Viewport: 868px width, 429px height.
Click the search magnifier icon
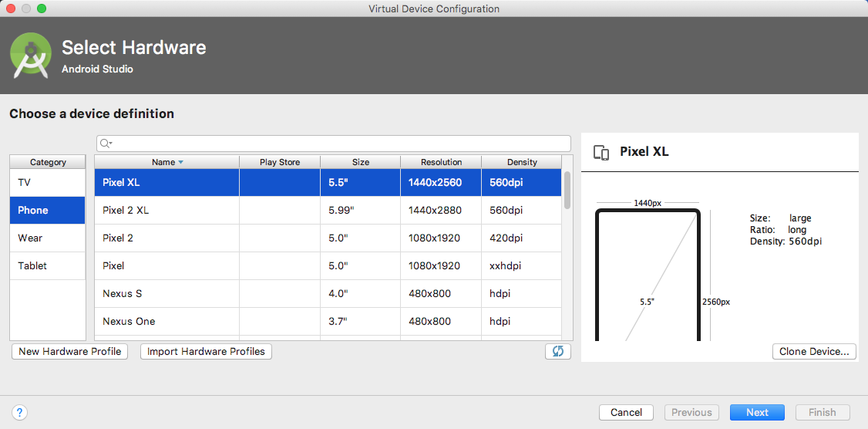[x=106, y=144]
